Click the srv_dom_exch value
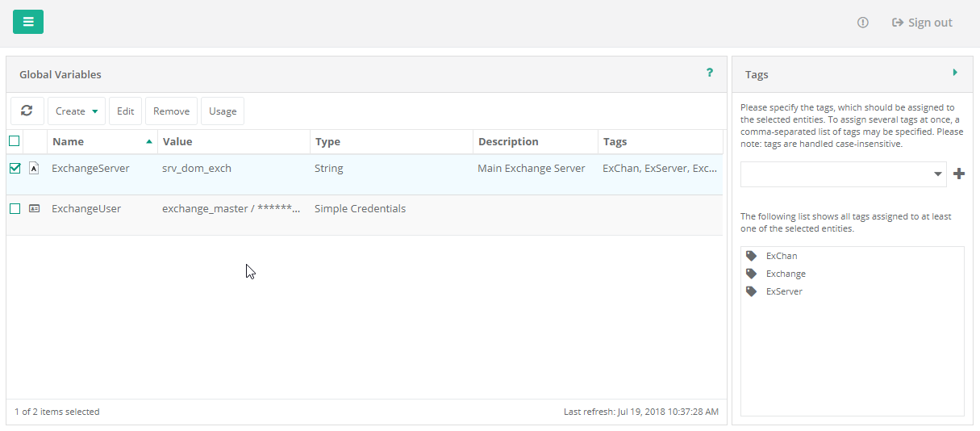Image resolution: width=980 pixels, height=431 pixels. [x=197, y=169]
